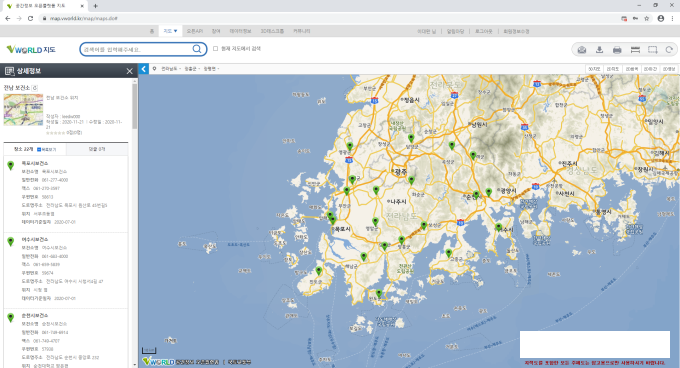Open the email share icon

(582, 50)
